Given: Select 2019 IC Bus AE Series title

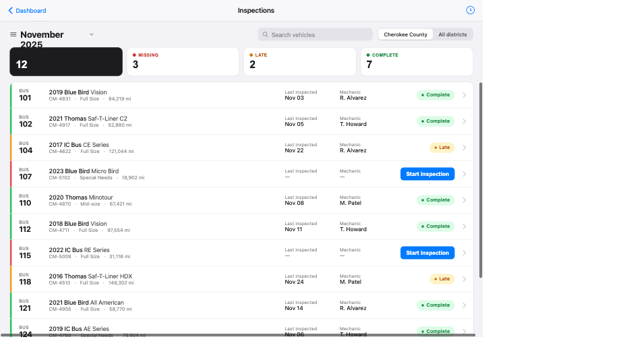Looking at the screenshot, I should [x=79, y=329].
